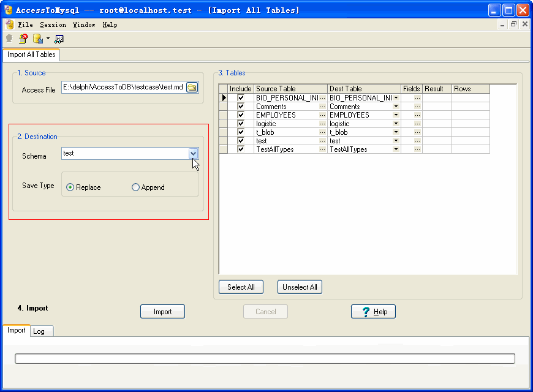Open Fields ellipsis for t_blob row
533x392 pixels.
pyautogui.click(x=417, y=132)
